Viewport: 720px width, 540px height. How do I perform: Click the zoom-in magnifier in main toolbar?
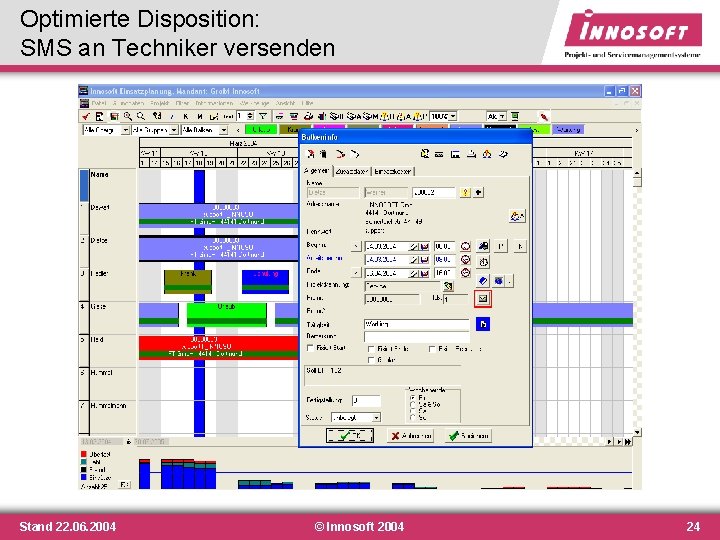tap(128, 116)
